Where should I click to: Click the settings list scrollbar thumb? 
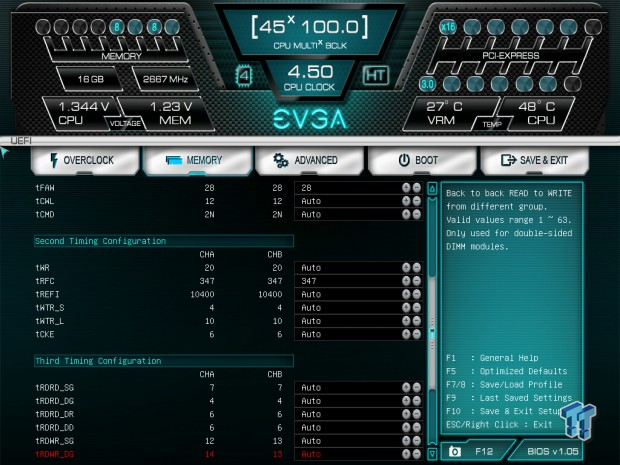[x=432, y=334]
